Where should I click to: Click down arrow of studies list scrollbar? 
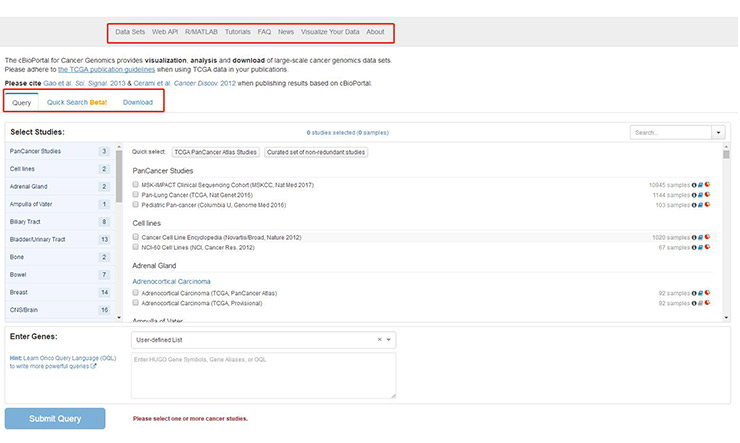click(726, 318)
